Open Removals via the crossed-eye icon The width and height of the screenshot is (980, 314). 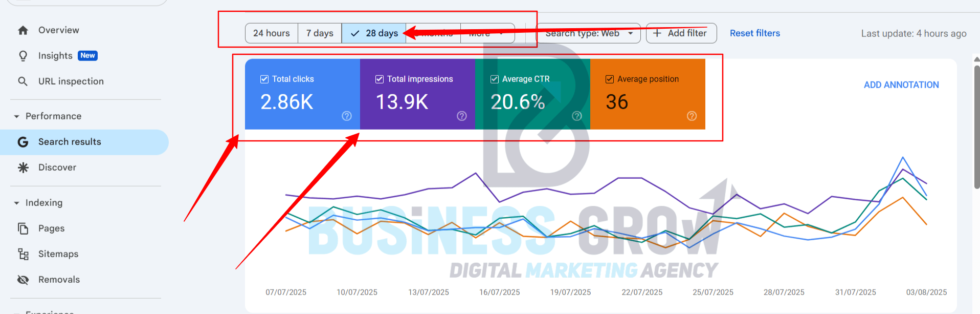click(23, 280)
